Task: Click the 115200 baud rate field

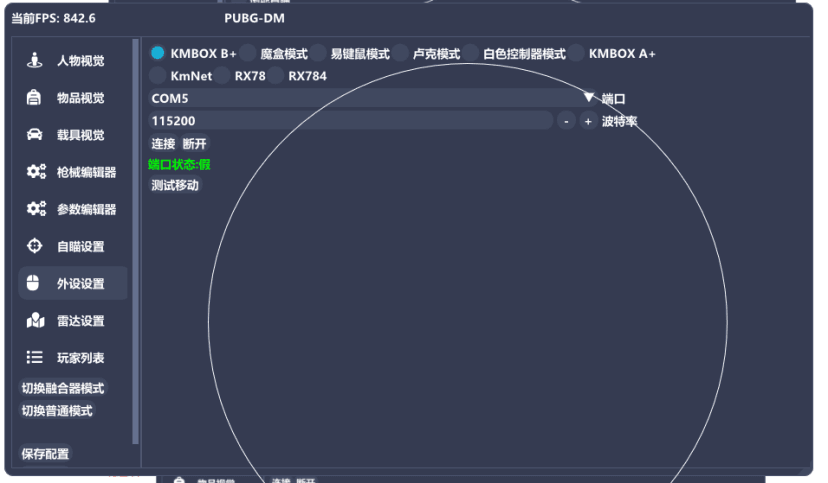Action: [x=351, y=121]
